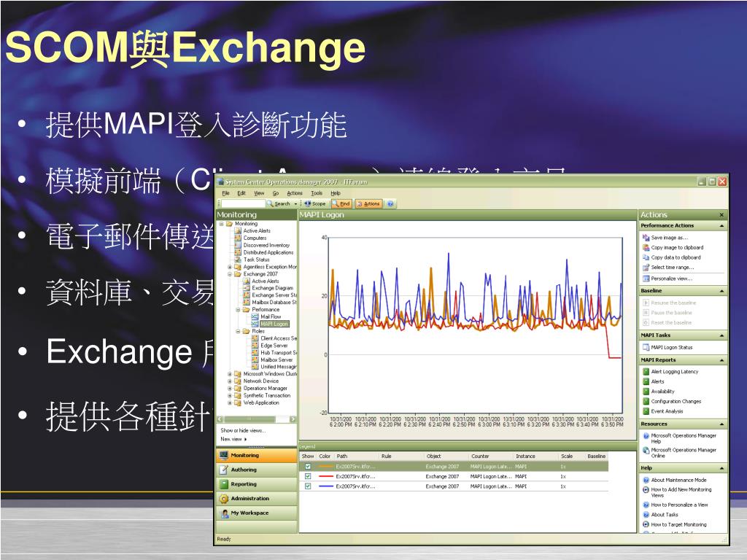Click Show or hide views link
The width and height of the screenshot is (747, 560).
[243, 430]
